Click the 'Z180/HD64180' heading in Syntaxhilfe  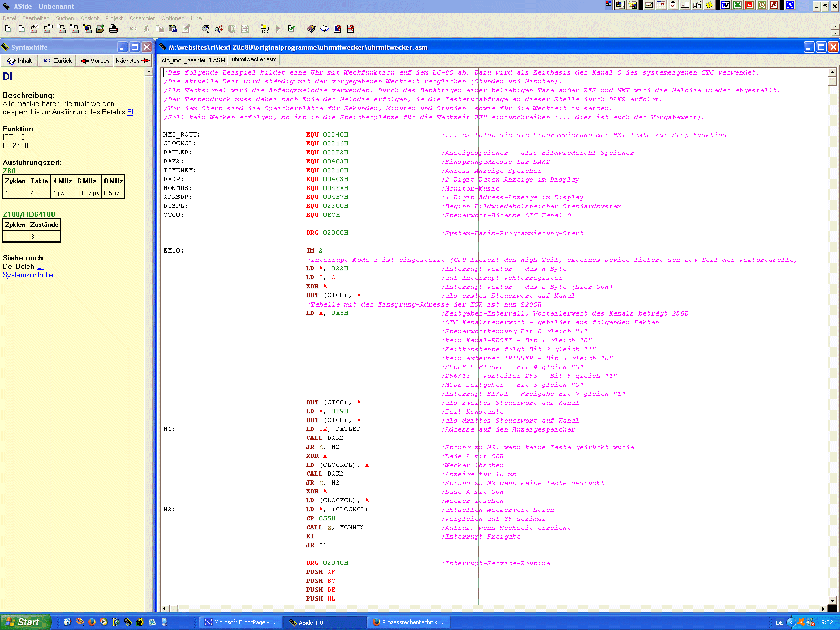point(29,214)
